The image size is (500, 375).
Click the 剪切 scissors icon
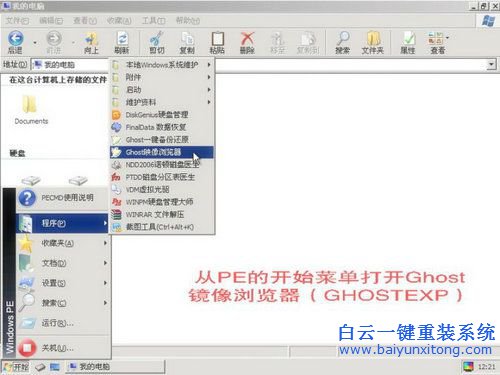[157, 42]
